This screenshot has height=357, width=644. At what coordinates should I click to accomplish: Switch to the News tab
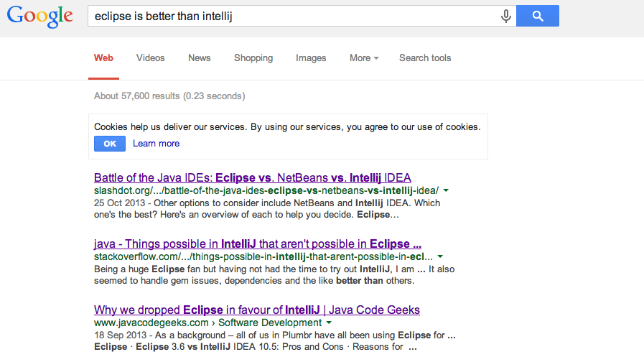pos(199,58)
